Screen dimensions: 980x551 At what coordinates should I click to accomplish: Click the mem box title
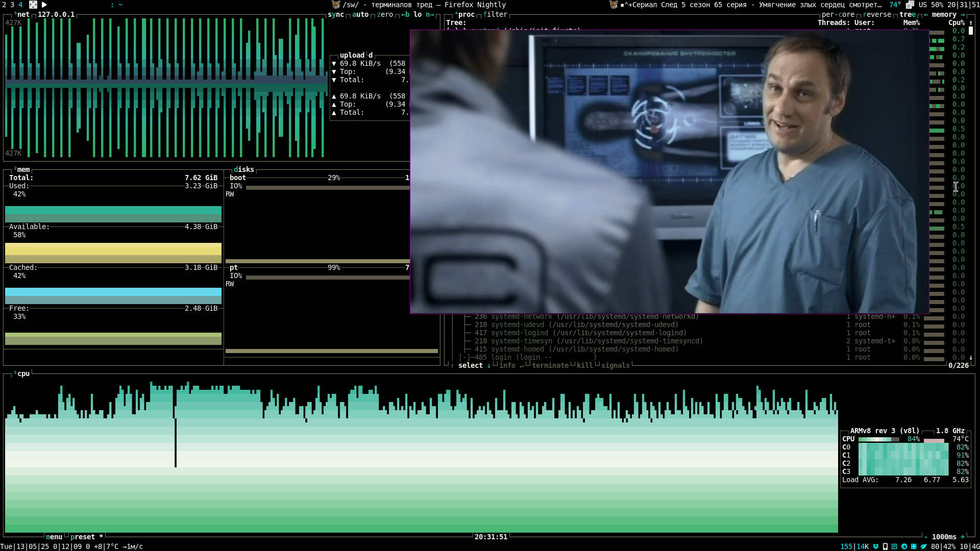tap(21, 169)
